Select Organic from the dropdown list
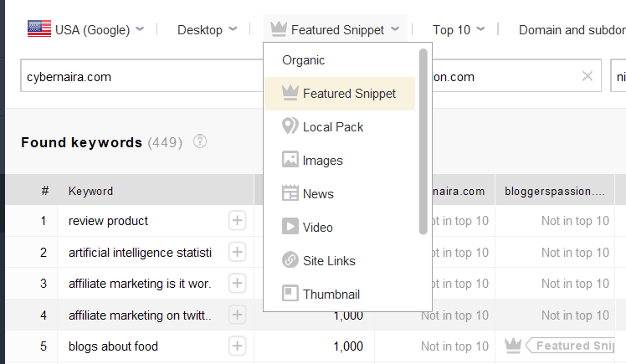 303,60
